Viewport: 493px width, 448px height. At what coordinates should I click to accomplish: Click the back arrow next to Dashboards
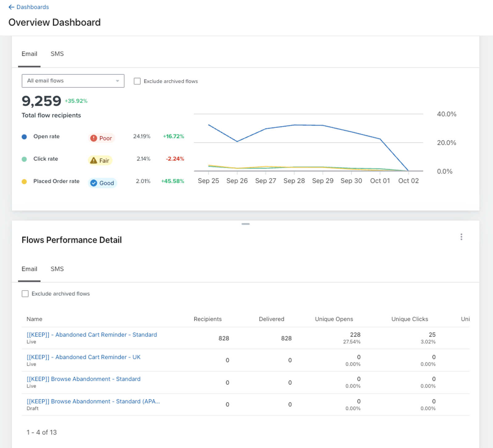[x=11, y=7]
